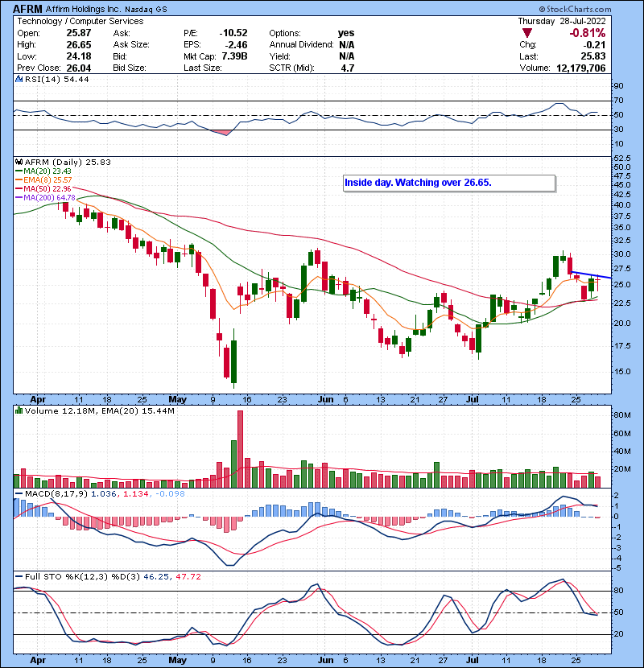Click the volume bars icon beside Volume label
644x668 pixels.
(x=19, y=410)
